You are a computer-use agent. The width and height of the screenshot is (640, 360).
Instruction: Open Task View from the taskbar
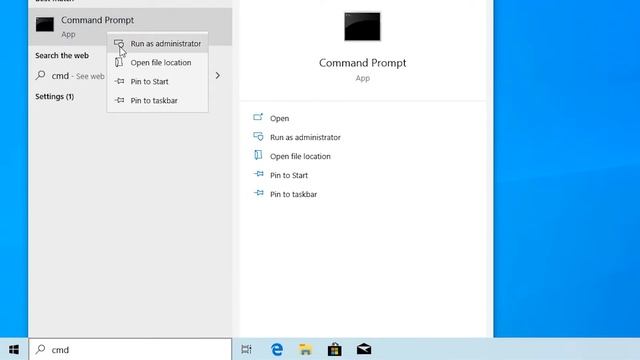[246, 349]
